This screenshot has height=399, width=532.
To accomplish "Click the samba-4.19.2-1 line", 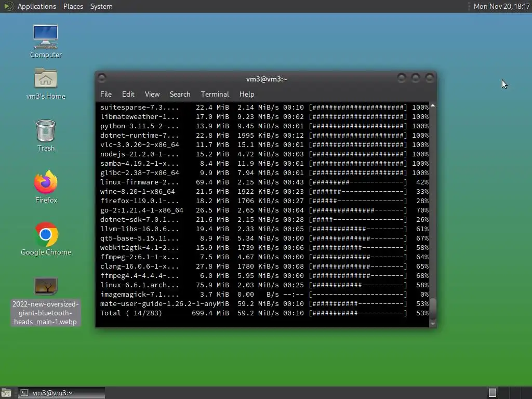I will point(264,163).
